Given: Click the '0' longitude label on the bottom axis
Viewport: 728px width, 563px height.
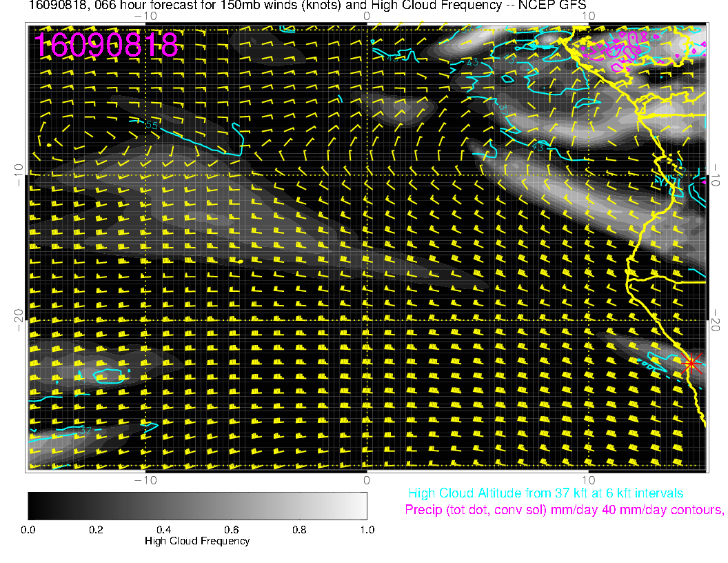Looking at the screenshot, I should click(x=367, y=480).
